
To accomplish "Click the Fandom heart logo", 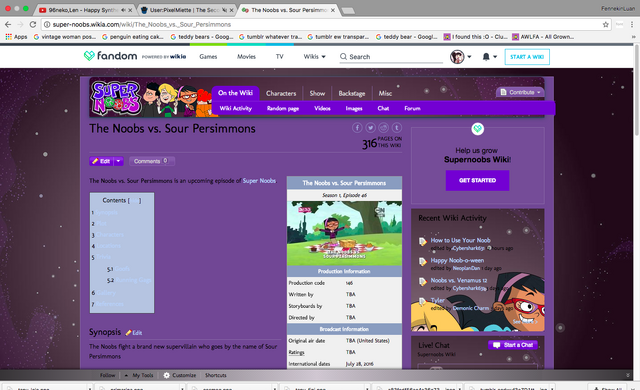I will coord(89,56).
